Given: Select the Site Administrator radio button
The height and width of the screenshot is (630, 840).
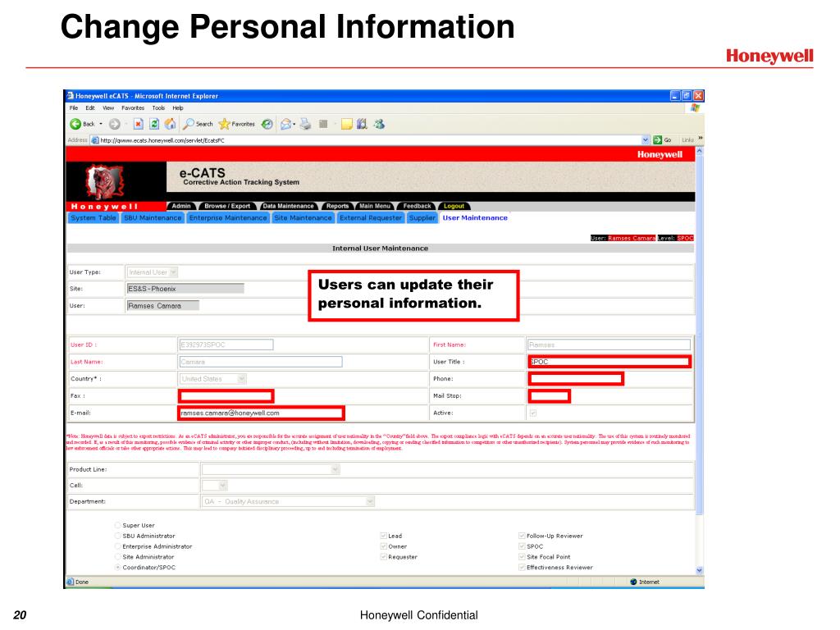Looking at the screenshot, I should (118, 557).
